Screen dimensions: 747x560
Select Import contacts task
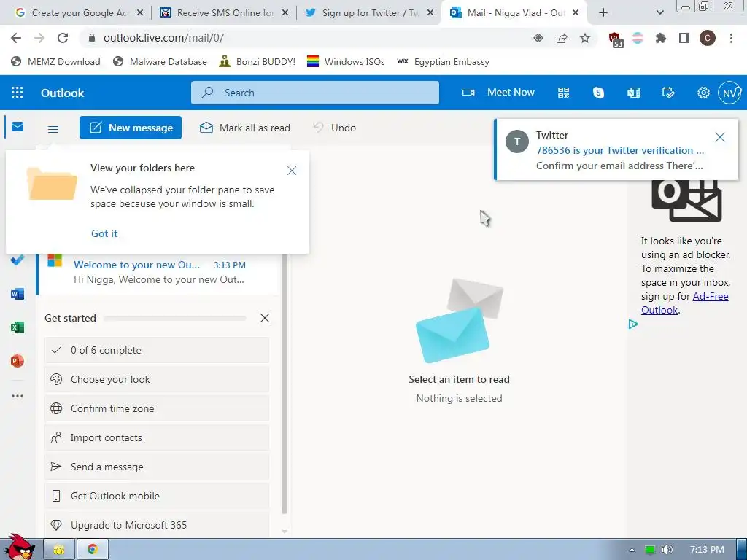(x=157, y=437)
